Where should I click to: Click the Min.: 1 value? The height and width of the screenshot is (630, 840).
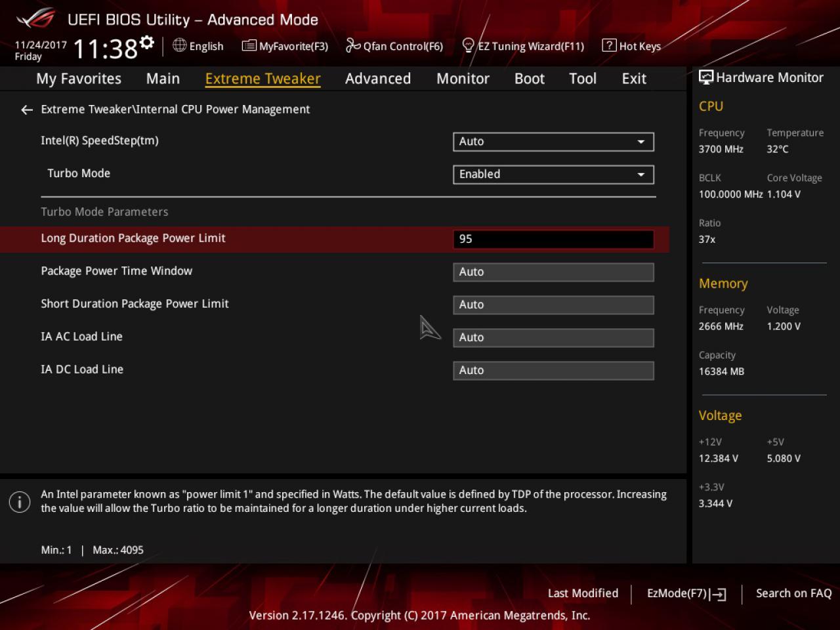(x=56, y=550)
